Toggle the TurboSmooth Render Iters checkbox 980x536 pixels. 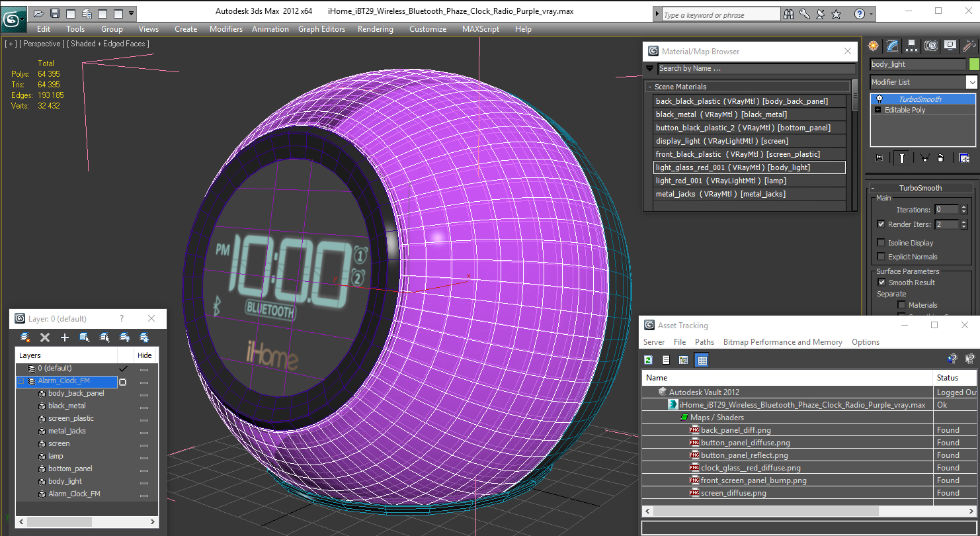[881, 224]
